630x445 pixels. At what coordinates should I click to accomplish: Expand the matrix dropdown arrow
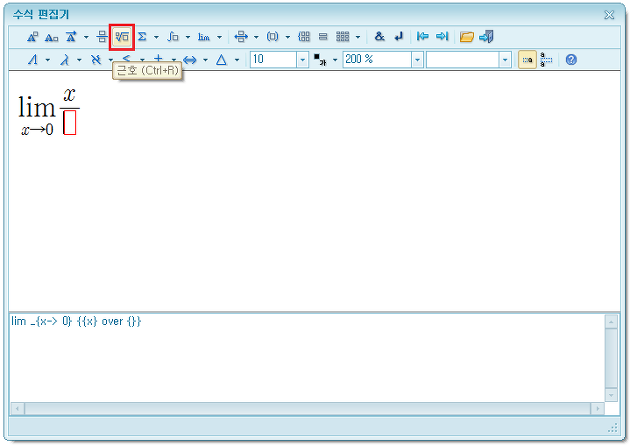pos(358,37)
